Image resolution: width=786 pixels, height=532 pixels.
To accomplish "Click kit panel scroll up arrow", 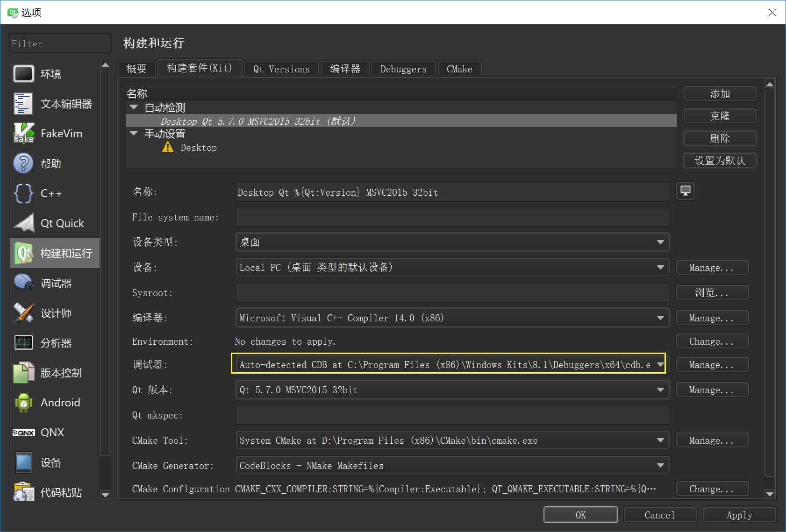I will click(x=770, y=84).
